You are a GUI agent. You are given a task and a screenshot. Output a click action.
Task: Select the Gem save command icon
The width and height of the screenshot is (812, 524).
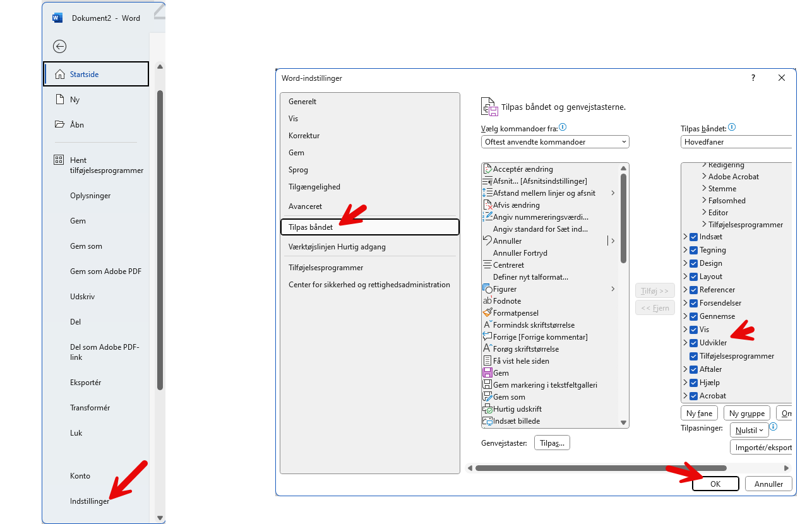point(487,372)
